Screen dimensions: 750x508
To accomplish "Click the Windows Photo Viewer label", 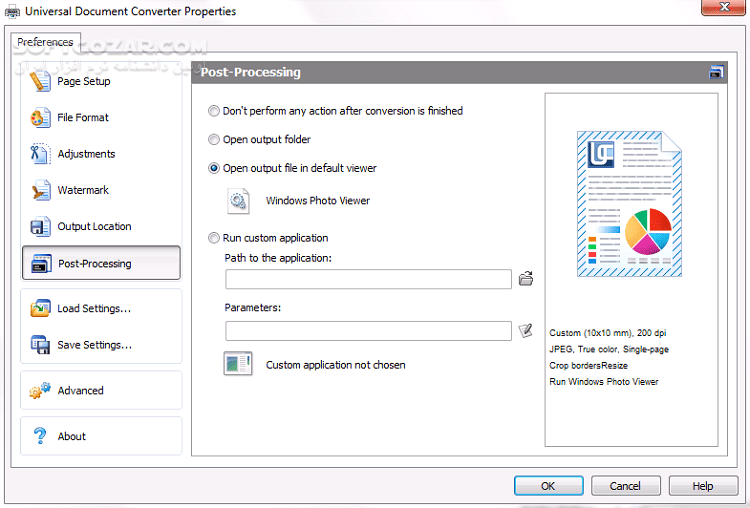I will click(x=318, y=201).
